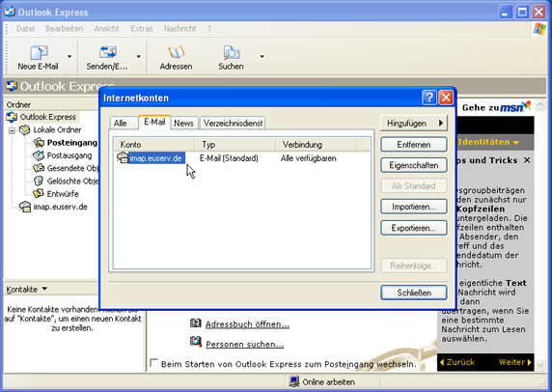552x392 pixels.
Task: Sort by the Konto column header
Action: point(154,145)
